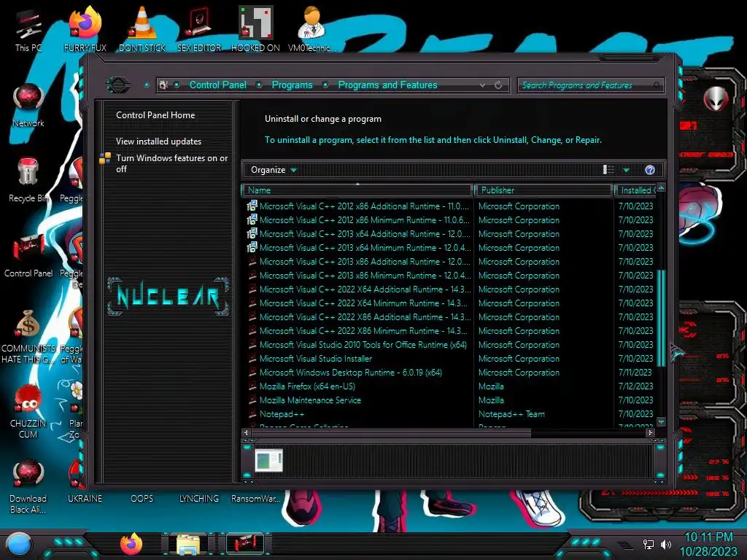Open the Organize dropdown menu
This screenshot has width=747, height=560.
[x=274, y=170]
